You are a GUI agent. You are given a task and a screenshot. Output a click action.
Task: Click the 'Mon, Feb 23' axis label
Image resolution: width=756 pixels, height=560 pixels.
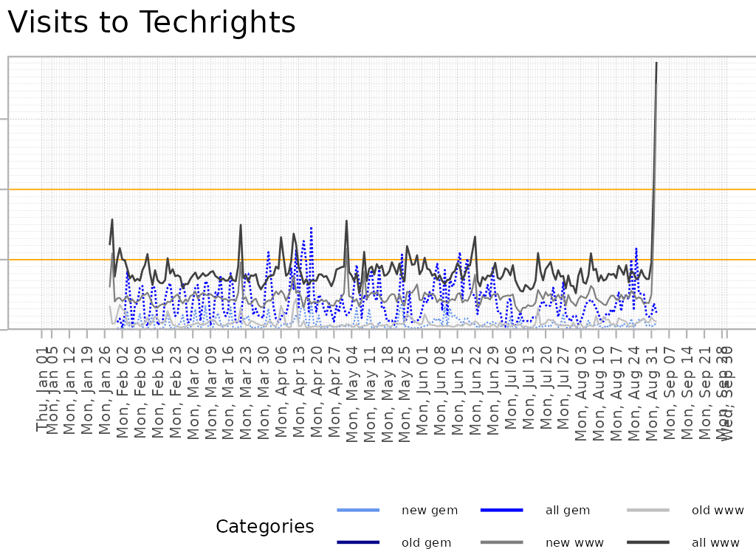pyautogui.click(x=175, y=392)
